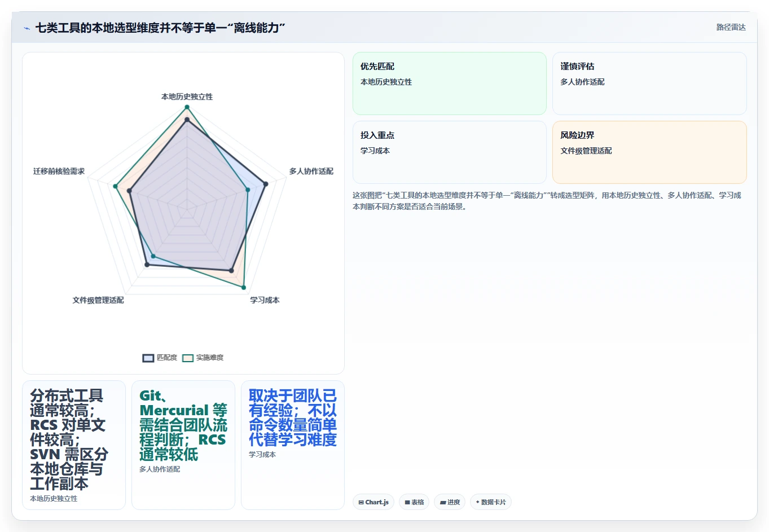Click 文件级管理适配 text inside 风险边界 card

(x=586, y=151)
